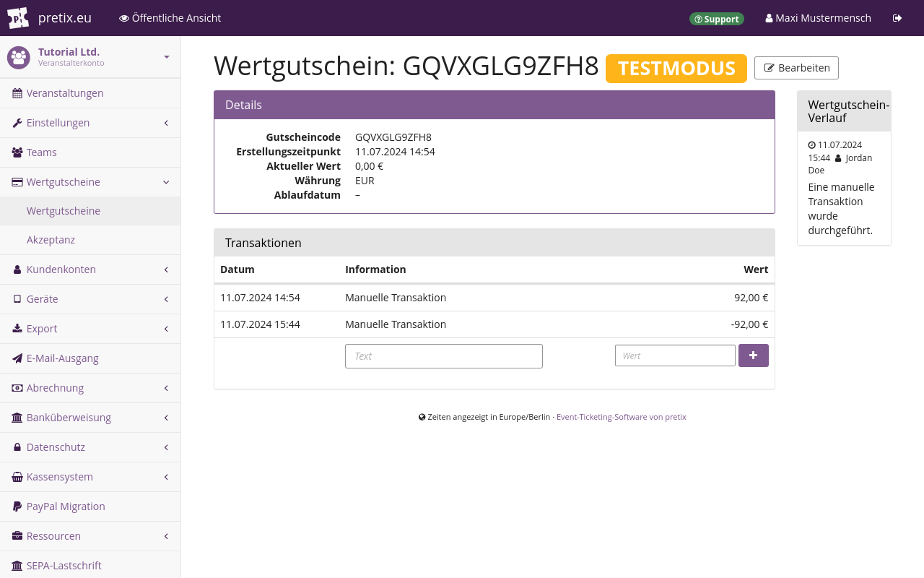The height and width of the screenshot is (578, 924).
Task: Expand the Export submenu chevron
Action: pyautogui.click(x=166, y=329)
